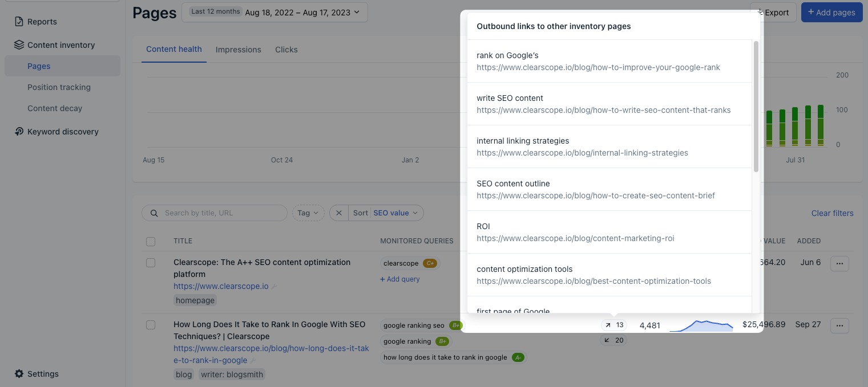The height and width of the screenshot is (387, 868).
Task: Open the date range dropdown
Action: click(274, 12)
